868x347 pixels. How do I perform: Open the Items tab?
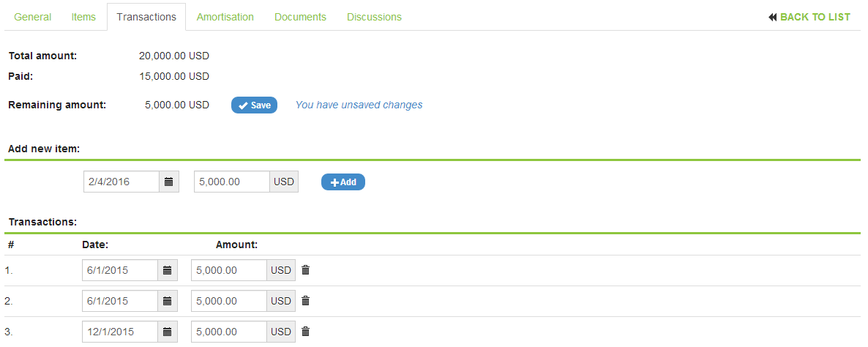tap(83, 17)
